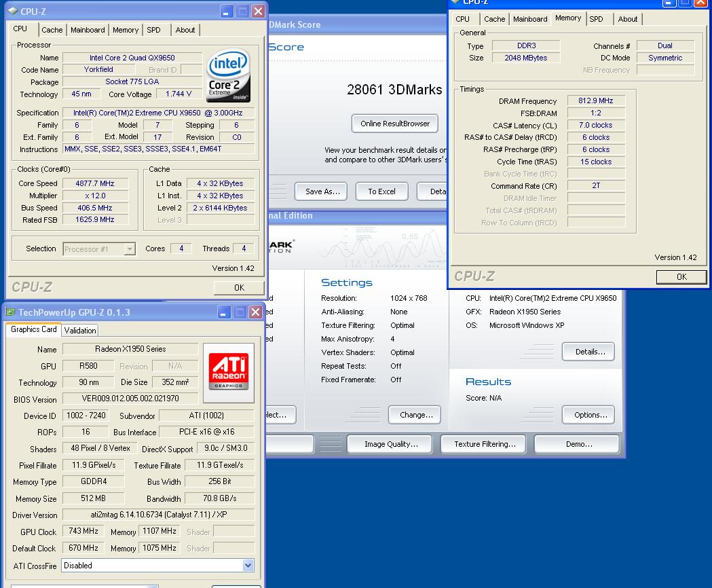
Task: Click OK in left CPU-Z window
Action: [x=239, y=288]
